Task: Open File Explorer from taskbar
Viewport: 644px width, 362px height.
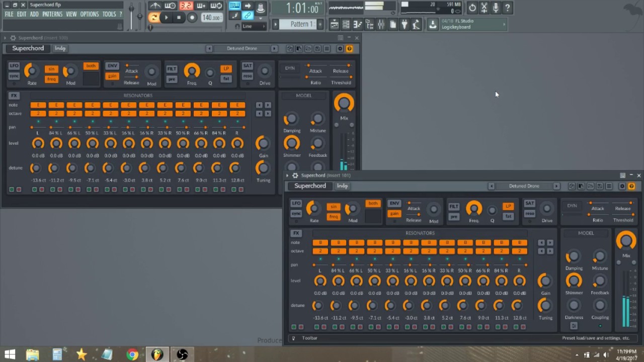Action: (33, 354)
